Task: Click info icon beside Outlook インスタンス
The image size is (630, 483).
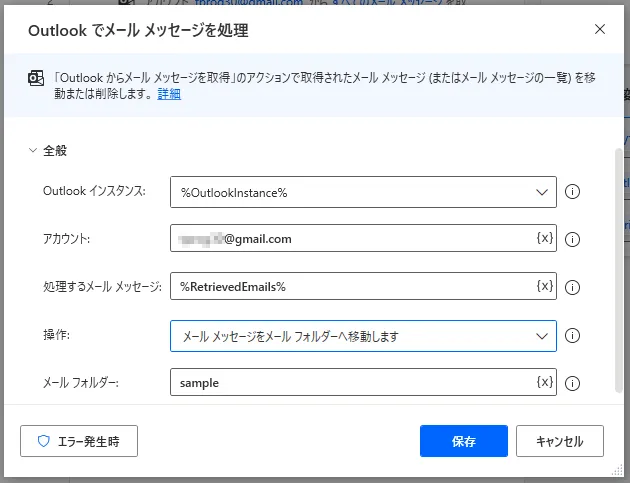Action: [572, 192]
